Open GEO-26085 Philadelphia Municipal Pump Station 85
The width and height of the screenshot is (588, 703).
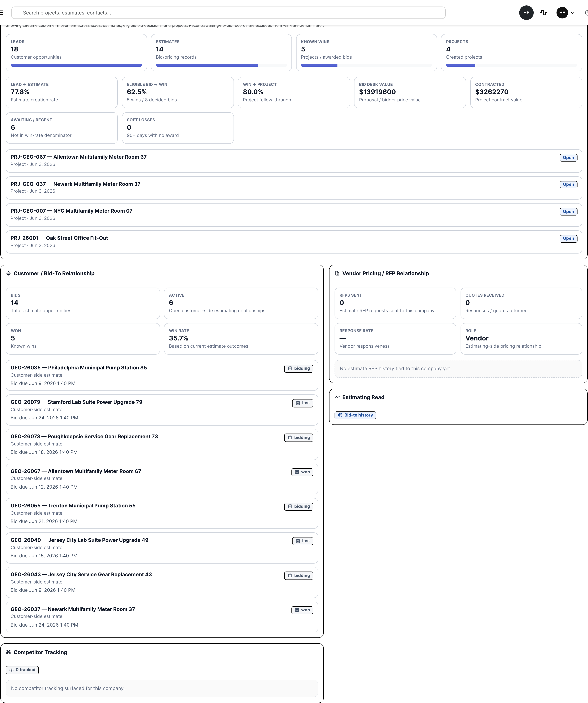162,375
